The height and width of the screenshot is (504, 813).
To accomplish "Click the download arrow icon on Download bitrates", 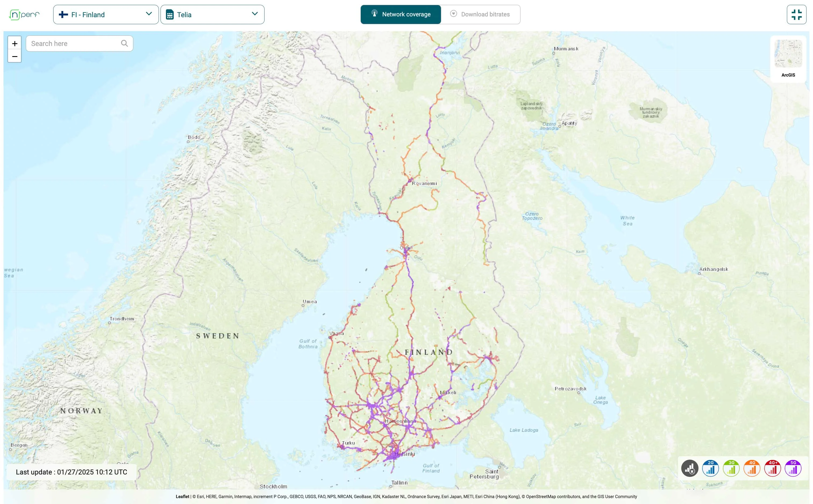I will pyautogui.click(x=453, y=14).
